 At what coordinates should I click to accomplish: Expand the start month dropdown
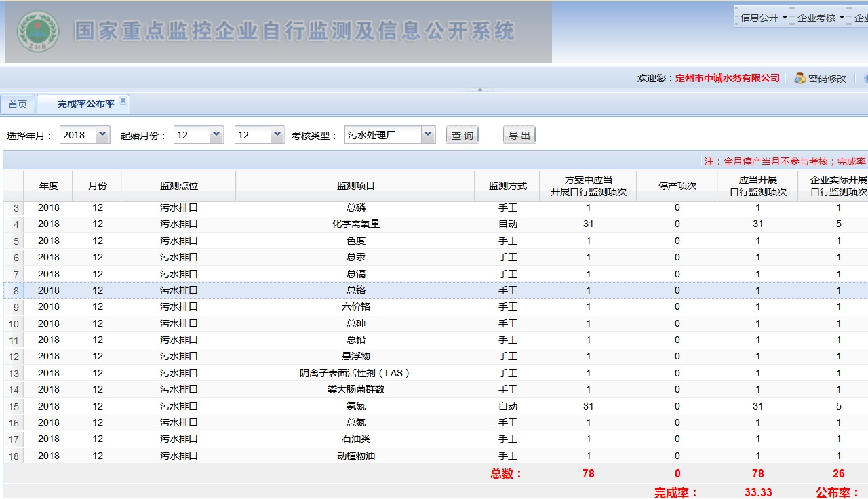point(216,135)
